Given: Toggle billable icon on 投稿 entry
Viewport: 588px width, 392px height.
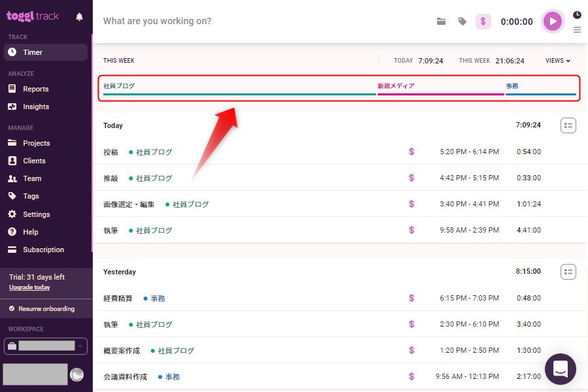Looking at the screenshot, I should pyautogui.click(x=412, y=152).
